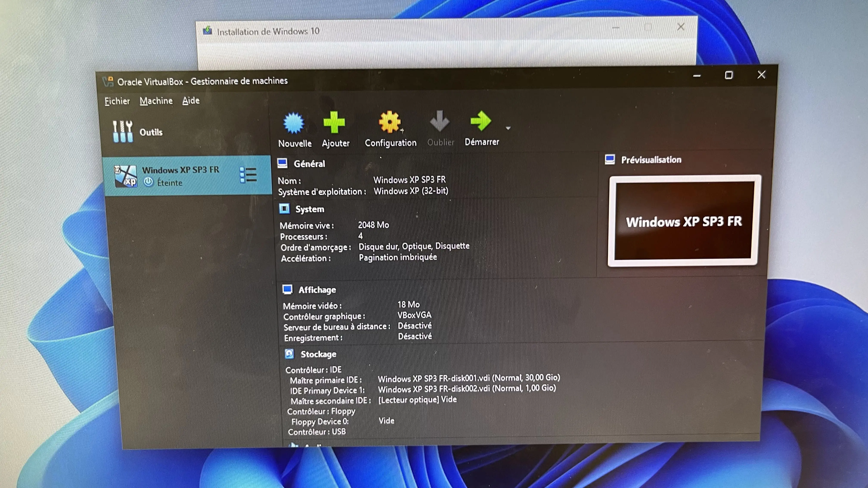Click the disk001.vdi storage entry
Viewport: 868px width, 488px height.
(469, 378)
